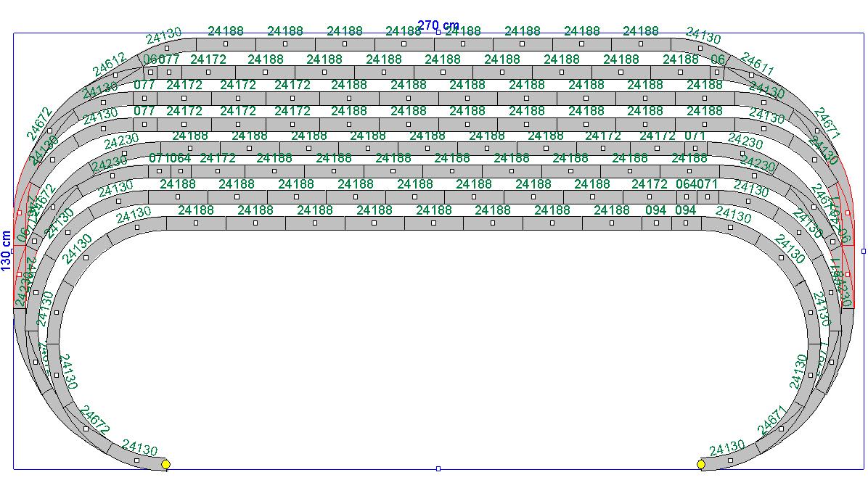868x488 pixels.
Task: Grab the right-edge middle handle of the layout frame
Action: [x=863, y=251]
